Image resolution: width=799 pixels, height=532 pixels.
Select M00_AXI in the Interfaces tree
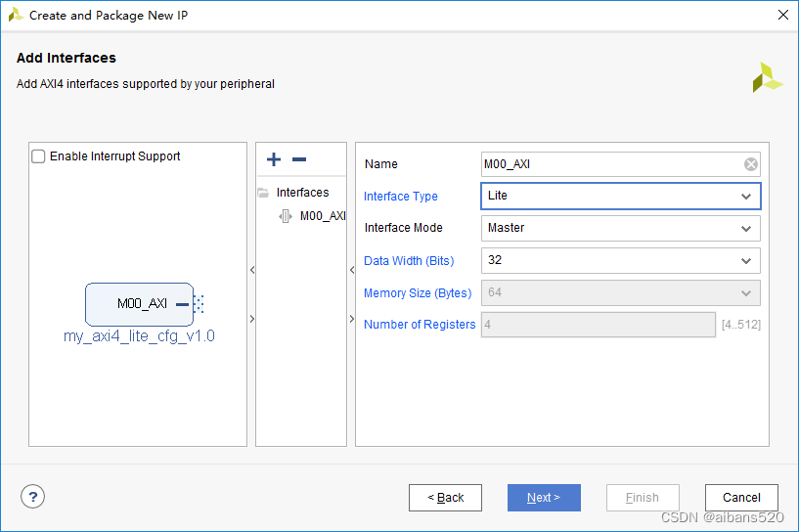point(322,216)
